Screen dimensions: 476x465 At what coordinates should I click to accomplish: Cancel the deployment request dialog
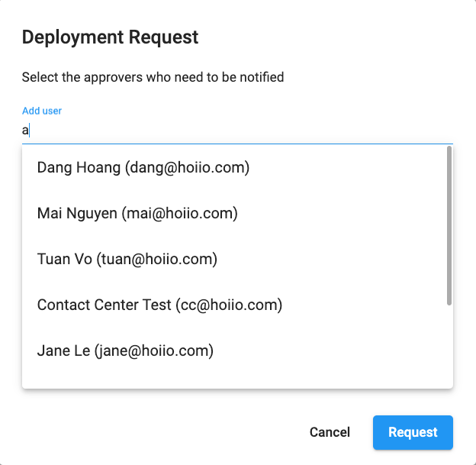tap(330, 432)
